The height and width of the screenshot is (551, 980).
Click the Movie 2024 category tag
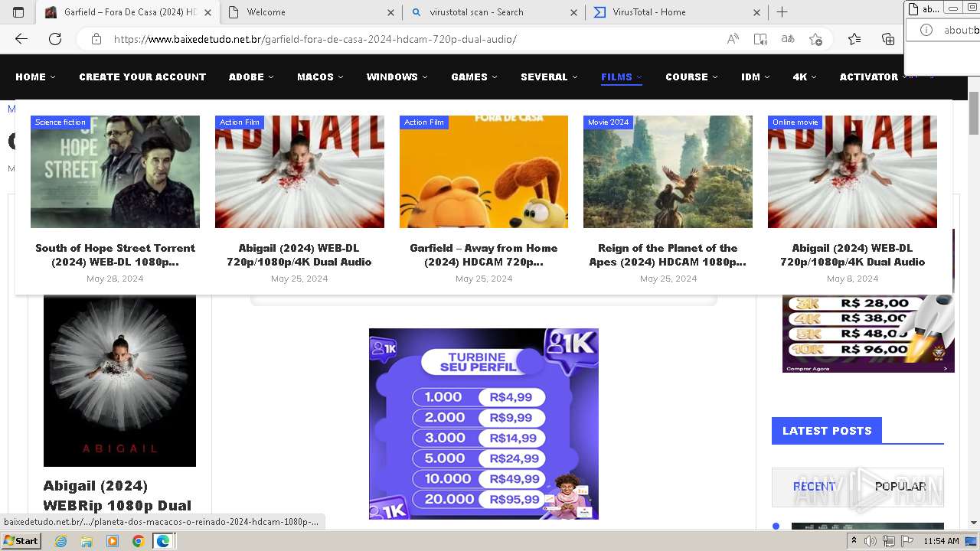pos(608,122)
